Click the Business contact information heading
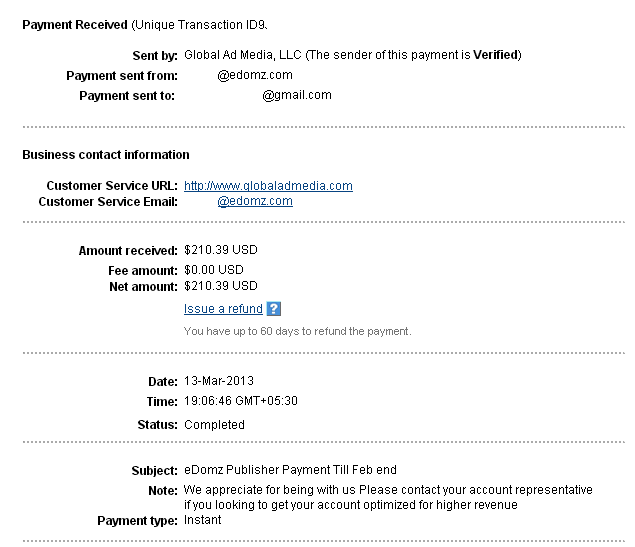Image resolution: width=635 pixels, height=547 pixels. point(106,155)
